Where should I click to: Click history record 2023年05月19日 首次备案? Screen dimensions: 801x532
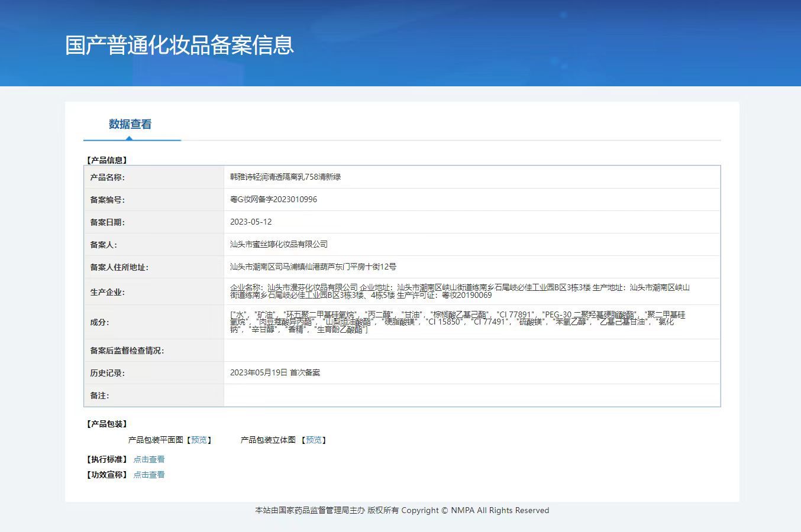click(275, 372)
